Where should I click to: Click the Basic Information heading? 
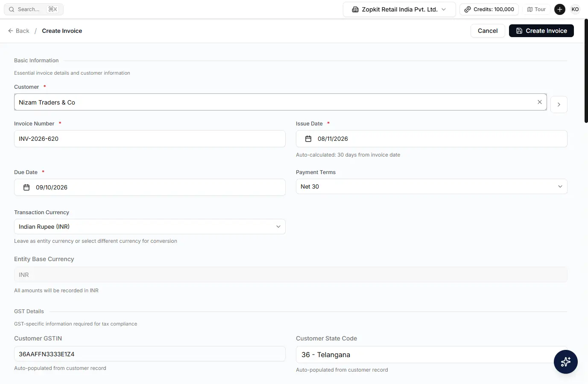pos(36,61)
